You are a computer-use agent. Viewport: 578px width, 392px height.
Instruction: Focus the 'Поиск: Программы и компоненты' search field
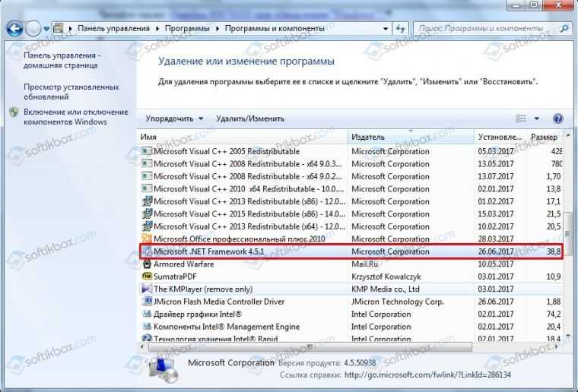tap(487, 28)
